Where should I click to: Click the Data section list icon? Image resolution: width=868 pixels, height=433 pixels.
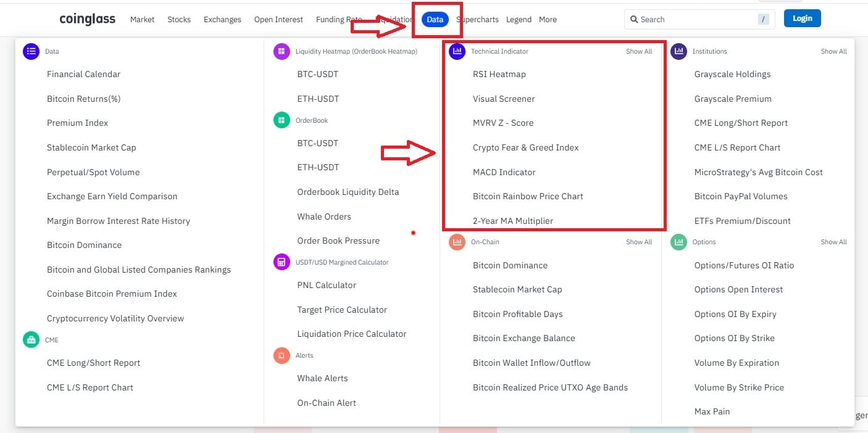pos(31,51)
